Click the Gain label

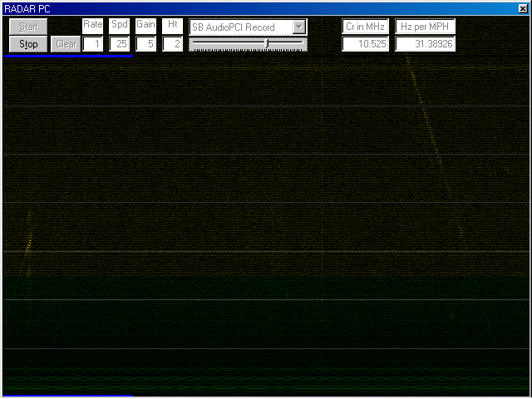[146, 24]
